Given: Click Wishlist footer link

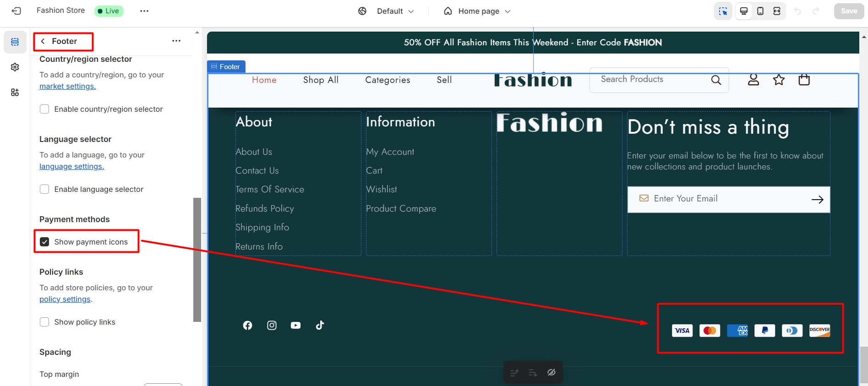Looking at the screenshot, I should [x=382, y=189].
